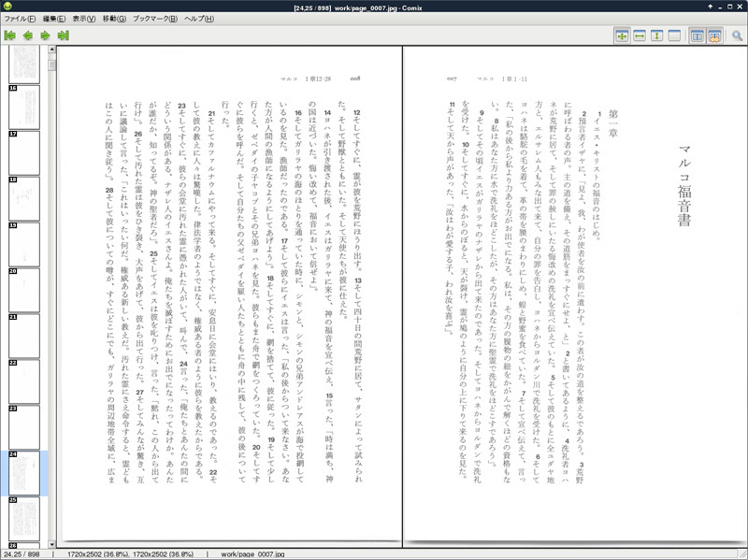
Task: Click page number 007 on right page
Action: [x=452, y=79]
